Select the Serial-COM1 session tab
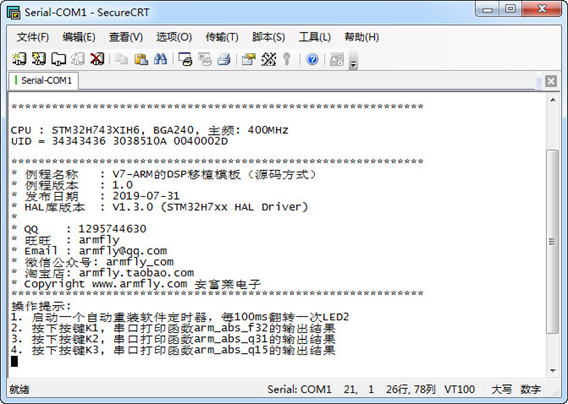This screenshot has height=404, width=568. pos(43,80)
